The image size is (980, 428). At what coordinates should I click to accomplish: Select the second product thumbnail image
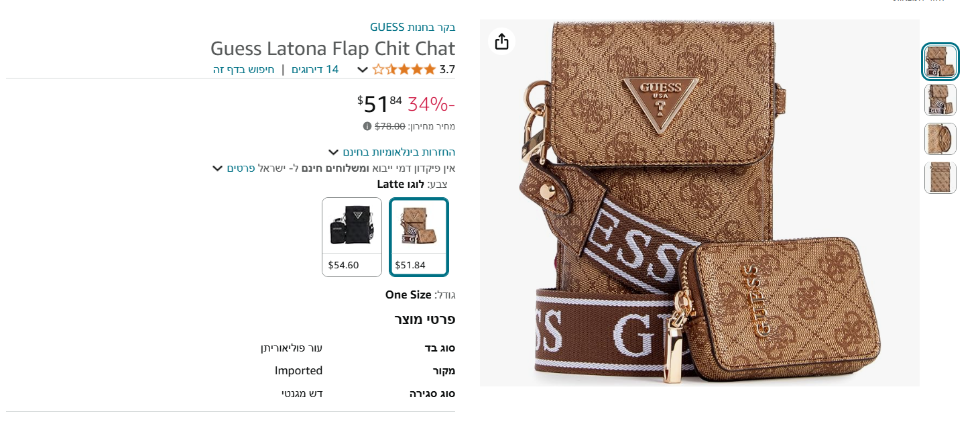(940, 100)
